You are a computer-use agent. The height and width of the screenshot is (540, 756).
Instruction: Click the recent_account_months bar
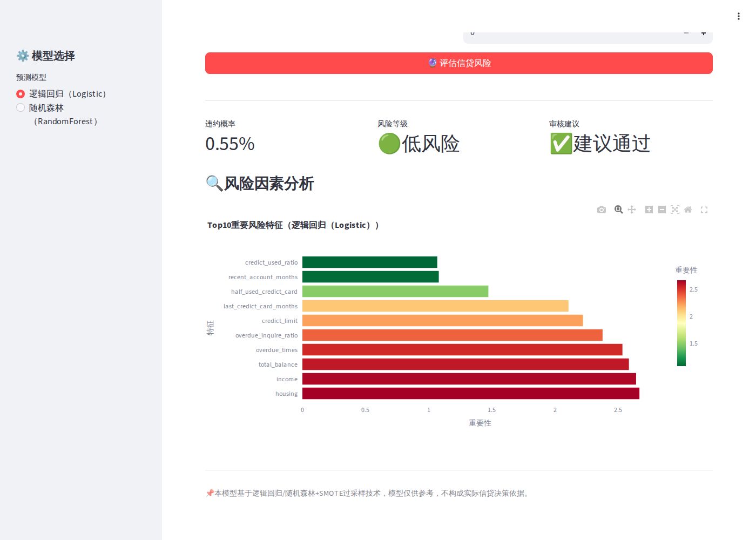[370, 277]
